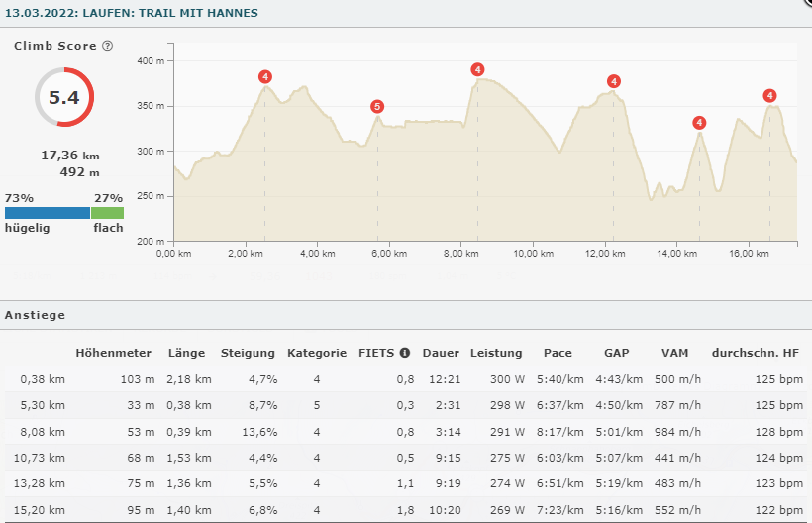The image size is (812, 523).
Task: Click the Anstiege section heading
Action: point(35,315)
